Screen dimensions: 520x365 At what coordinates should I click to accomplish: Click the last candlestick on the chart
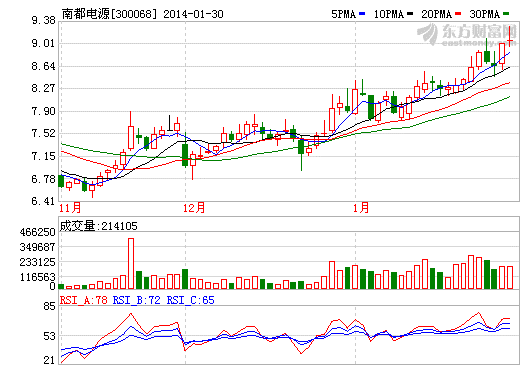510,37
